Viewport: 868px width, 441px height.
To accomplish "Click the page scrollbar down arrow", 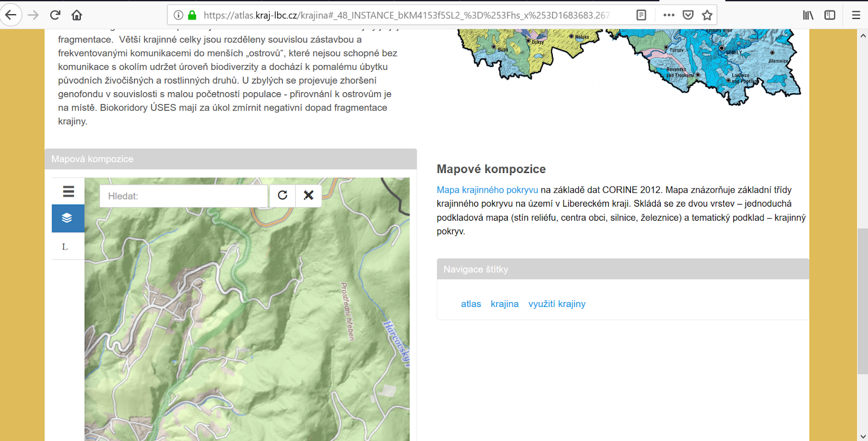I will tap(863, 436).
